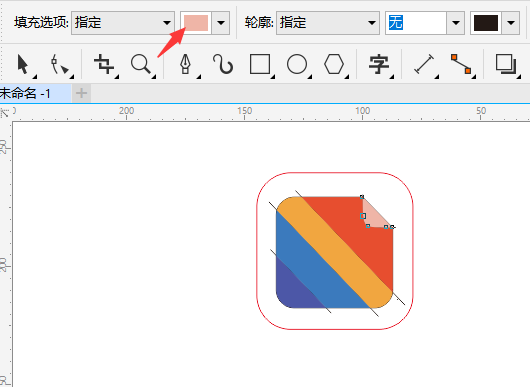
Task: Choose the Rectangle tool
Action: click(260, 65)
